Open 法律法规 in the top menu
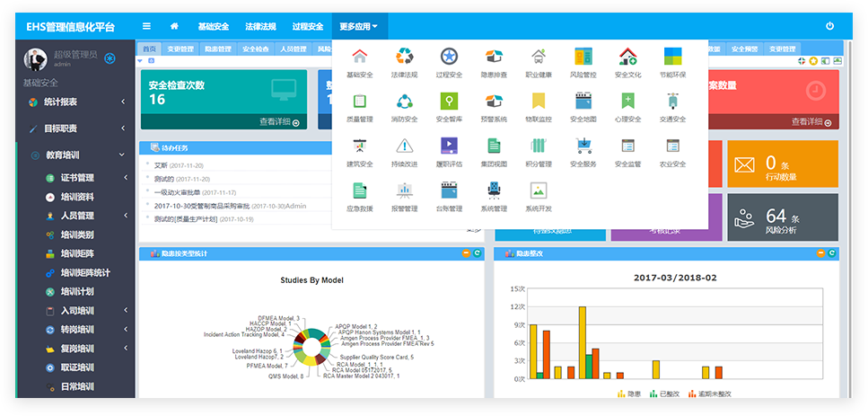 [261, 27]
